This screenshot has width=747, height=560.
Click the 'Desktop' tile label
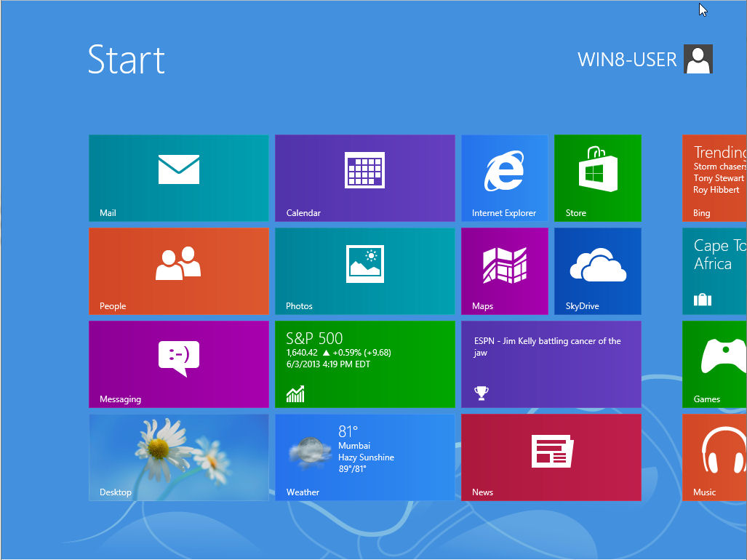[116, 492]
